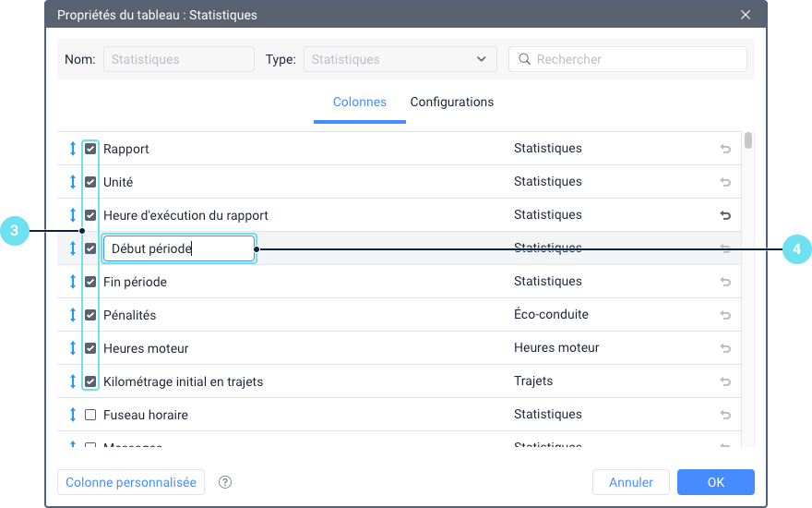Viewport: 812px width, 508px height.
Task: Uncheck the Rapport column checkbox
Action: tap(90, 149)
